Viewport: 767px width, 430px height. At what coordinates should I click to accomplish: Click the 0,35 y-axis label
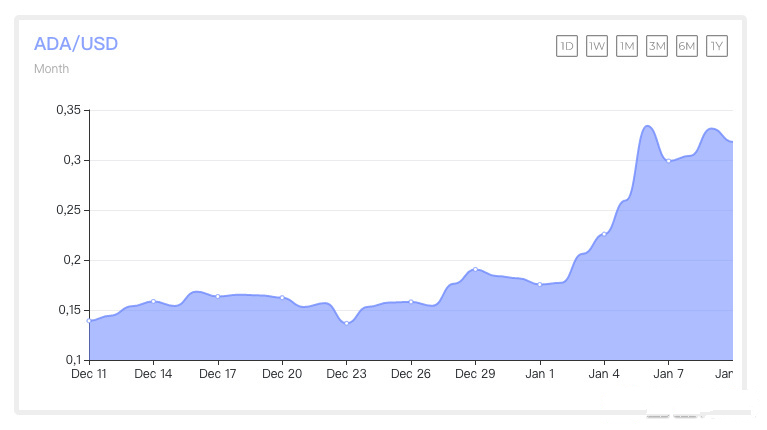coord(68,110)
